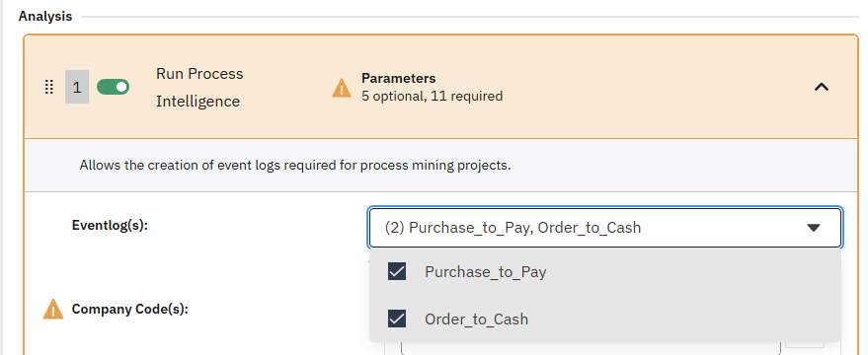The width and height of the screenshot is (868, 355).
Task: Click the Run Process Intelligence step title
Action: (x=199, y=88)
